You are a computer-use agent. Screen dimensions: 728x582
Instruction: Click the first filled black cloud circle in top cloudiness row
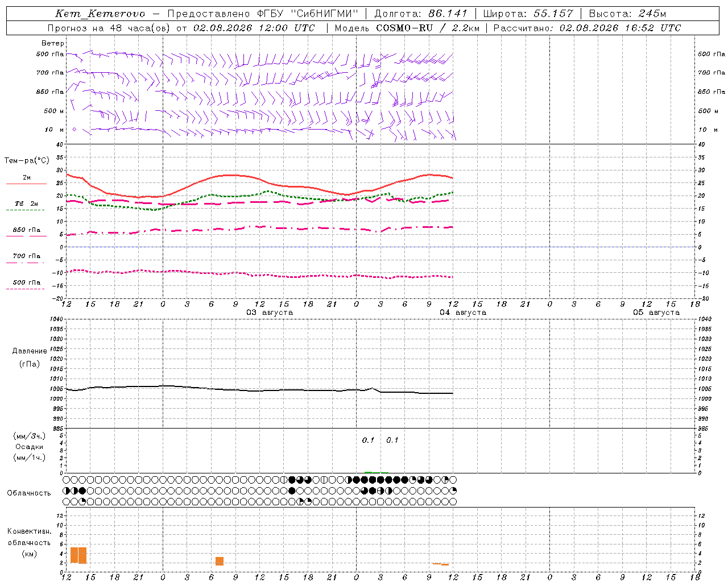click(x=292, y=480)
